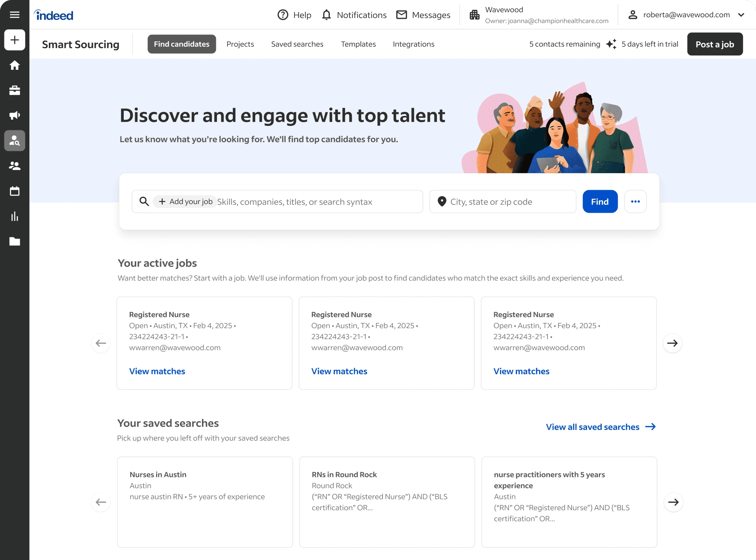This screenshot has width=756, height=560.
Task: Open Jobs via briefcase sidebar icon
Action: pyautogui.click(x=15, y=90)
